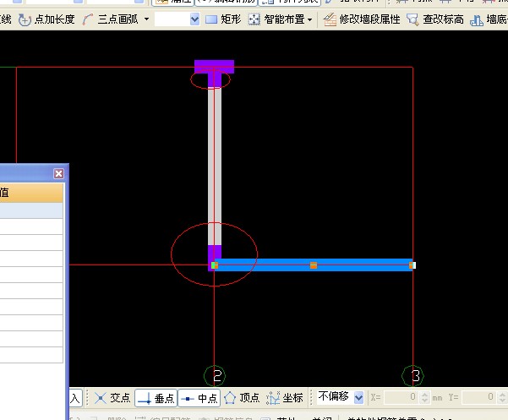Image resolution: width=508 pixels, height=420 pixels.
Task: Click the right end grip of blue wall
Action: click(x=412, y=265)
